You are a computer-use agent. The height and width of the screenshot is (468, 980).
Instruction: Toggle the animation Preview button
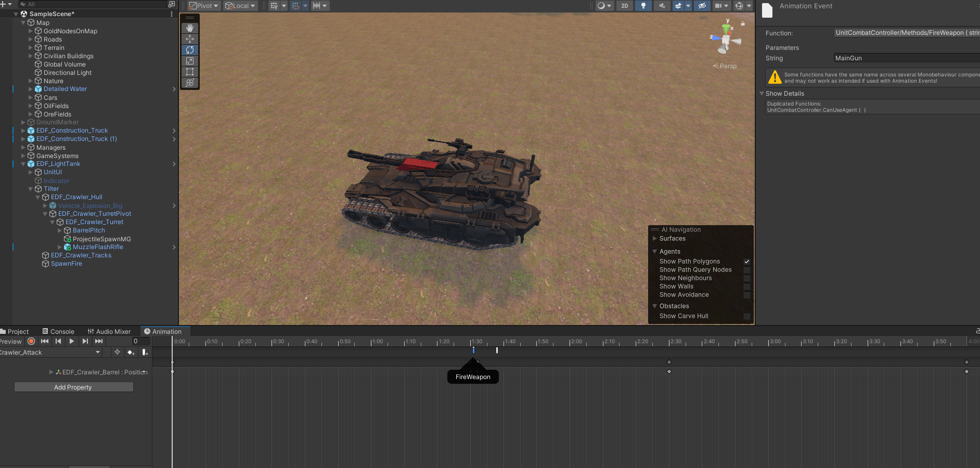click(11, 342)
